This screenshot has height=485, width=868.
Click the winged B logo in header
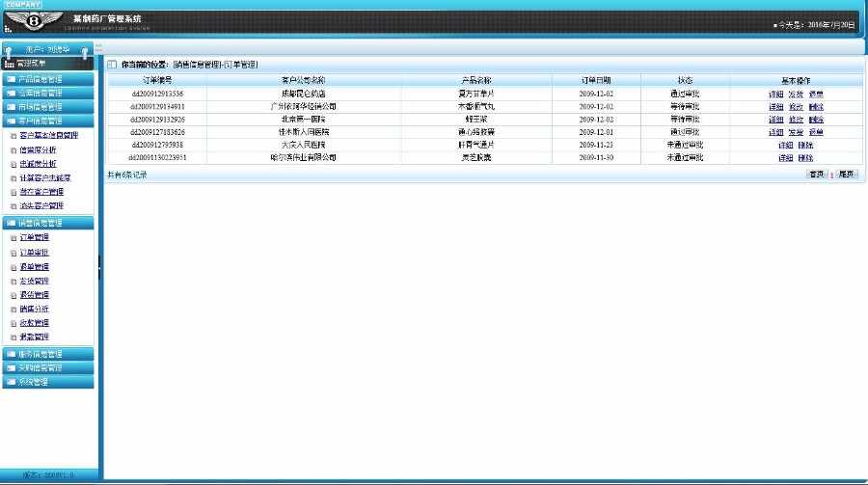pos(33,21)
